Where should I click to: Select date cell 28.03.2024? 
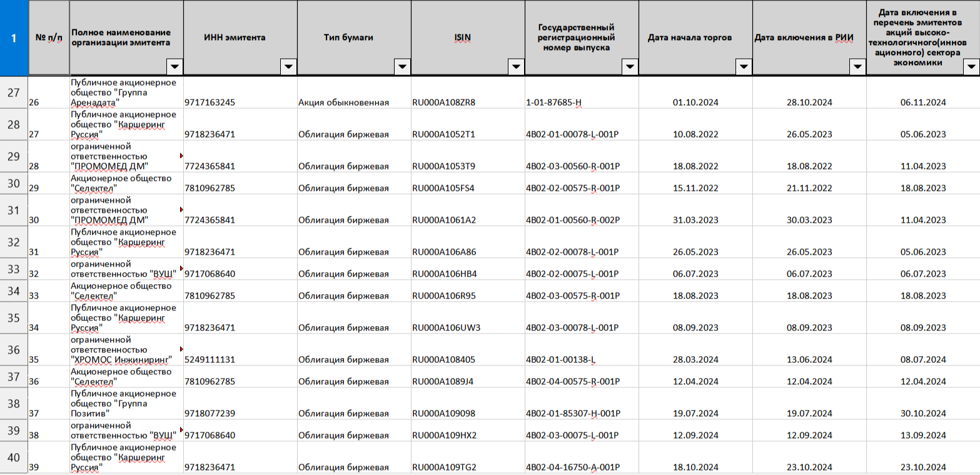click(695, 350)
